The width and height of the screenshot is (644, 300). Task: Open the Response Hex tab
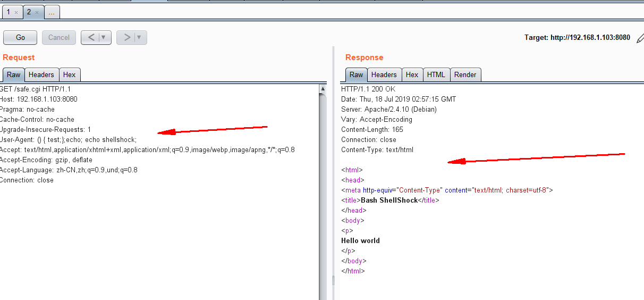pos(412,75)
